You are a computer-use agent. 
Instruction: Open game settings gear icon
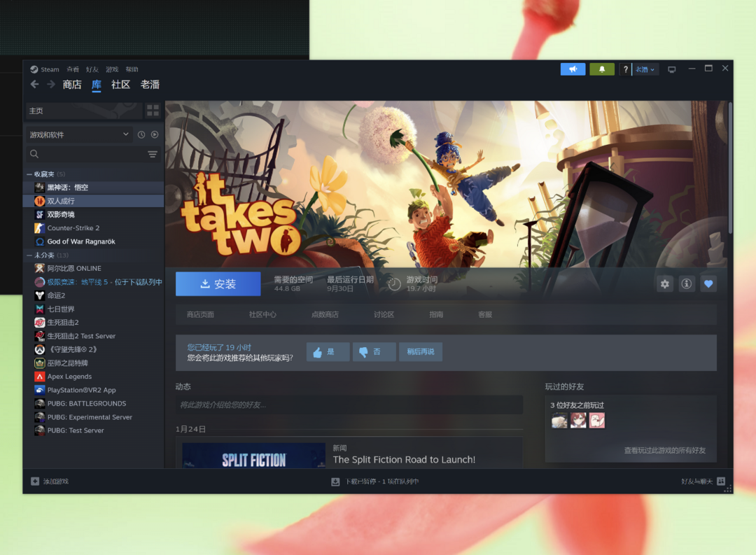665,283
